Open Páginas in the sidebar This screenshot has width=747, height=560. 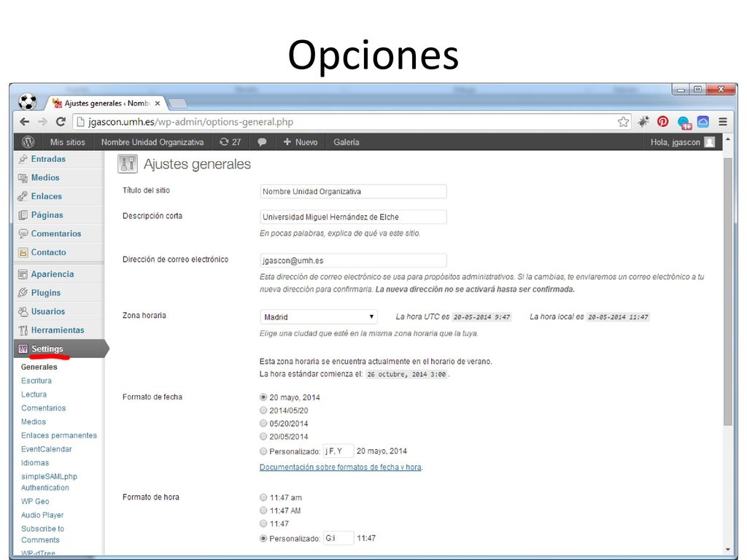click(x=47, y=215)
